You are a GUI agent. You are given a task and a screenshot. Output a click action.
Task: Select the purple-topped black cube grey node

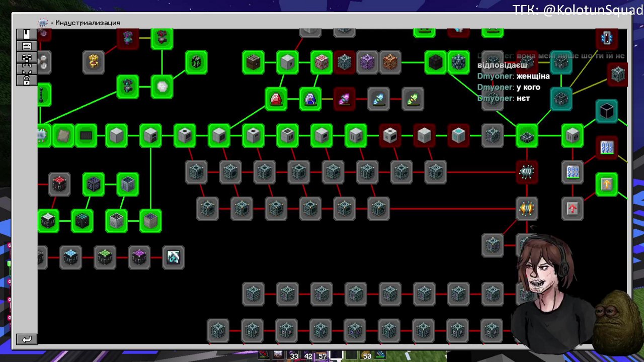point(139,257)
